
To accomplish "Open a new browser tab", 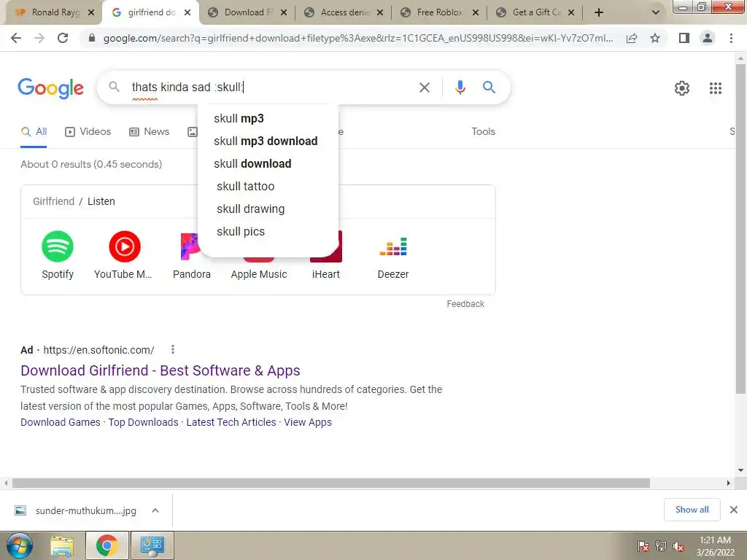I will (x=599, y=12).
